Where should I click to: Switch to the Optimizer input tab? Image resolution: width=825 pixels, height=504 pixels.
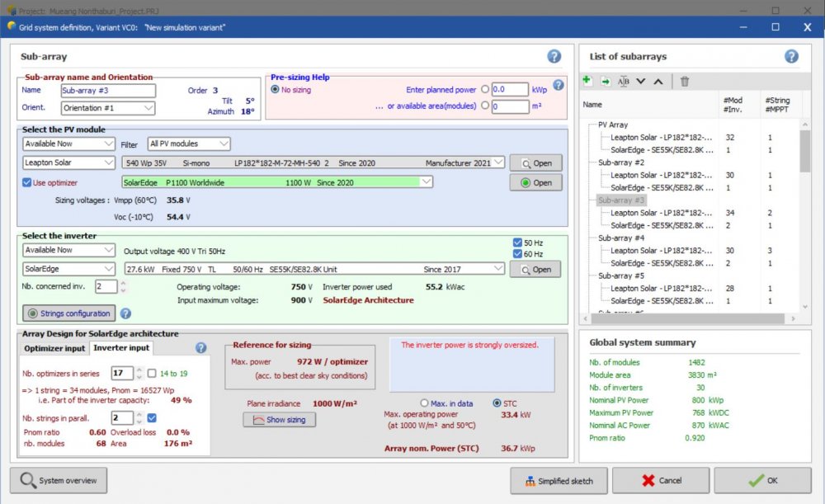[x=54, y=348]
